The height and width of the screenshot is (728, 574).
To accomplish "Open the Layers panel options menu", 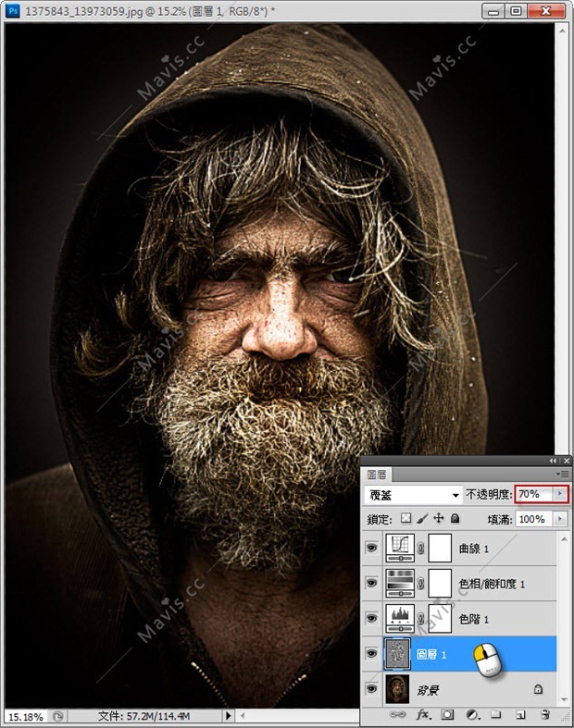I will (x=563, y=474).
